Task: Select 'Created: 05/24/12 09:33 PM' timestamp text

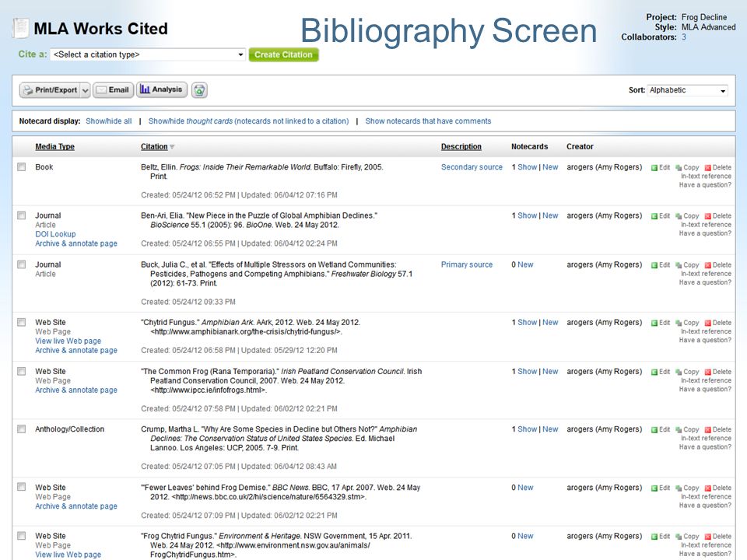Action: coord(188,302)
